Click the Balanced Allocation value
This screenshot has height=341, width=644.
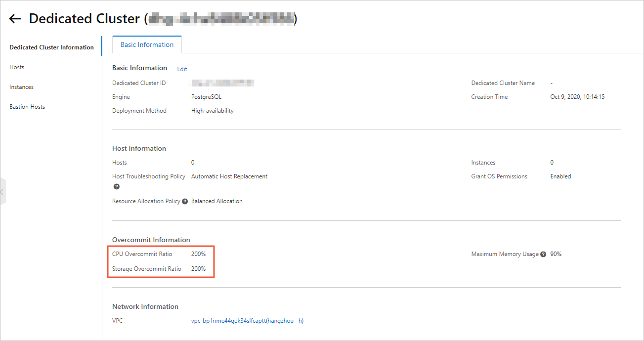[217, 201]
